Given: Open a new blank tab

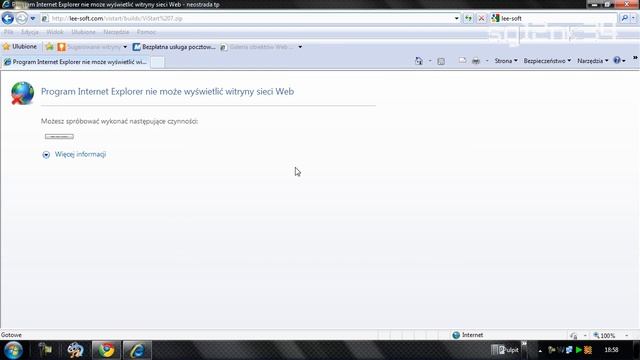Looking at the screenshot, I should click(x=158, y=62).
